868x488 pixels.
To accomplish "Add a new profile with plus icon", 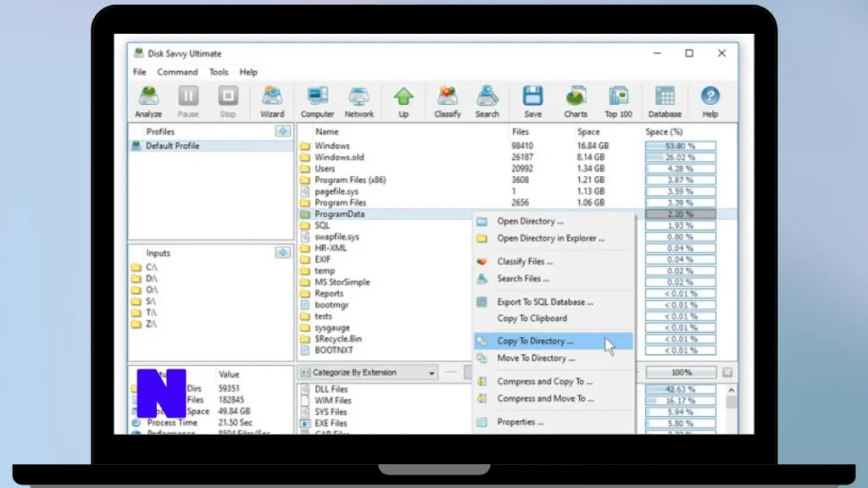I will tap(283, 131).
